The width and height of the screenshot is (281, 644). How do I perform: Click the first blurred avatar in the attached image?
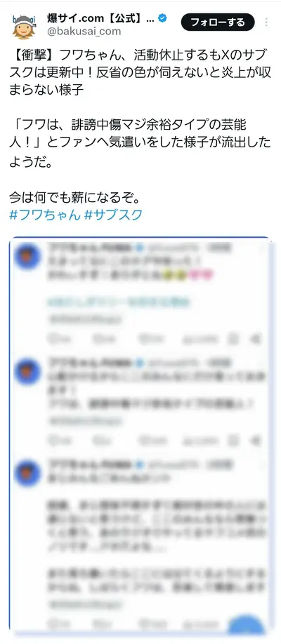(27, 257)
